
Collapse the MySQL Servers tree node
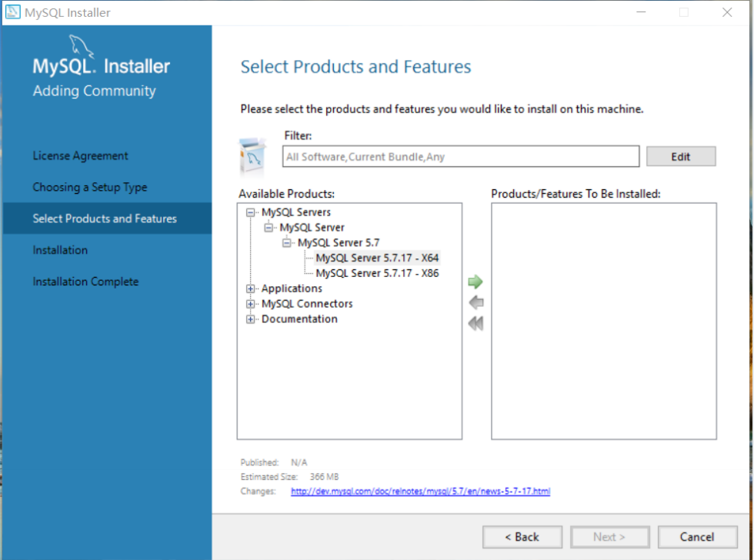pyautogui.click(x=250, y=212)
